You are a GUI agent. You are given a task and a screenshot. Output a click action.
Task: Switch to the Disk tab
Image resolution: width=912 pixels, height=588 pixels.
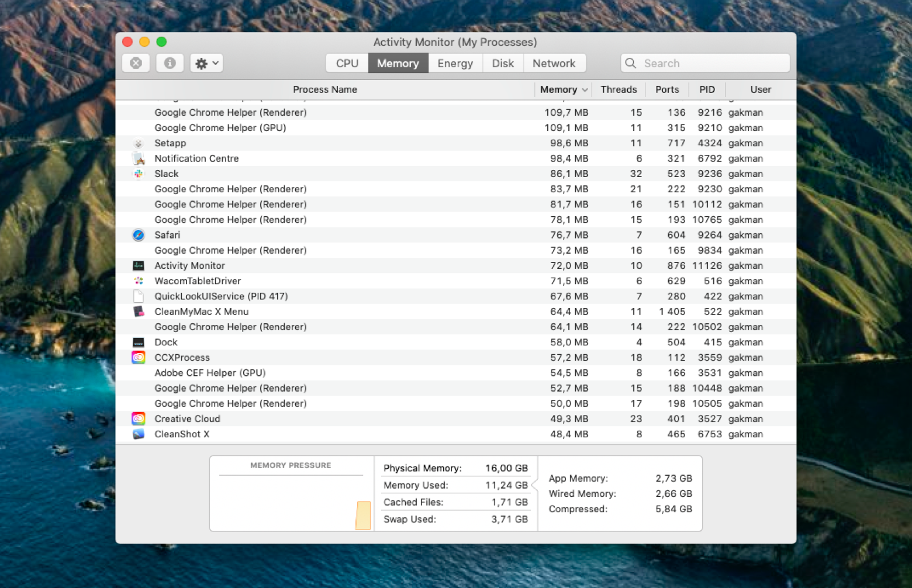click(503, 63)
